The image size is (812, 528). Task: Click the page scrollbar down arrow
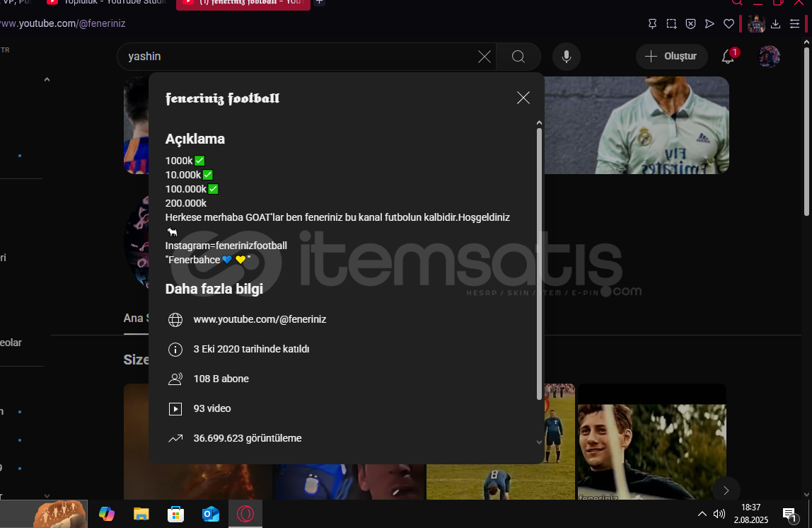[806, 495]
